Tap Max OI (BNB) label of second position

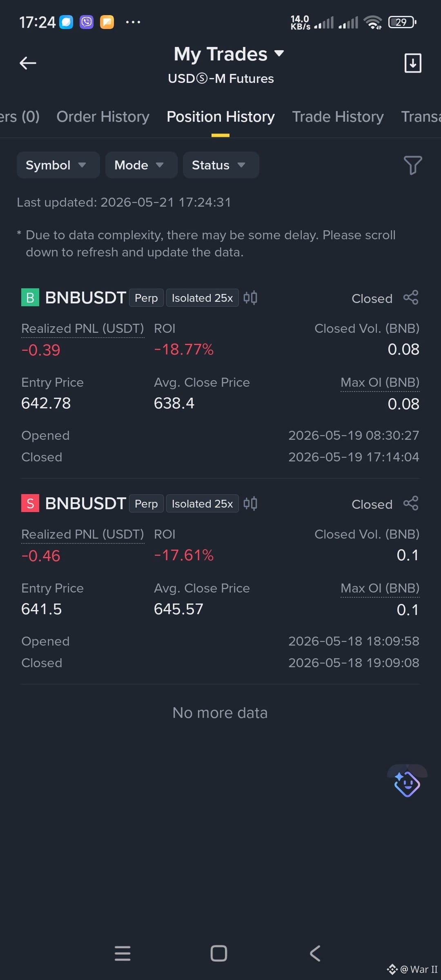coord(380,588)
